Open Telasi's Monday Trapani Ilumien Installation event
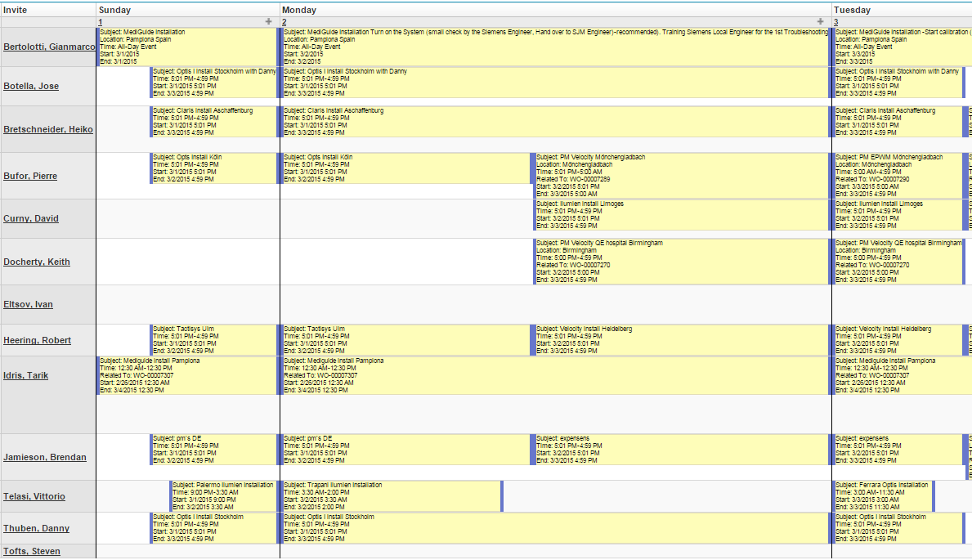The image size is (972, 560). click(392, 496)
